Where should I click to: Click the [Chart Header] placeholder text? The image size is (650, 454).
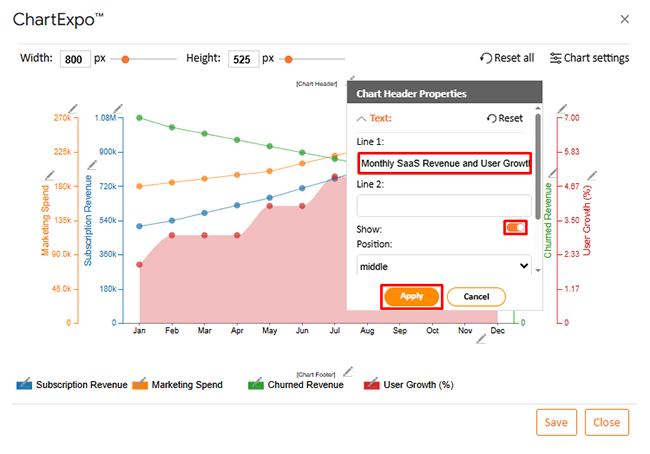317,84
